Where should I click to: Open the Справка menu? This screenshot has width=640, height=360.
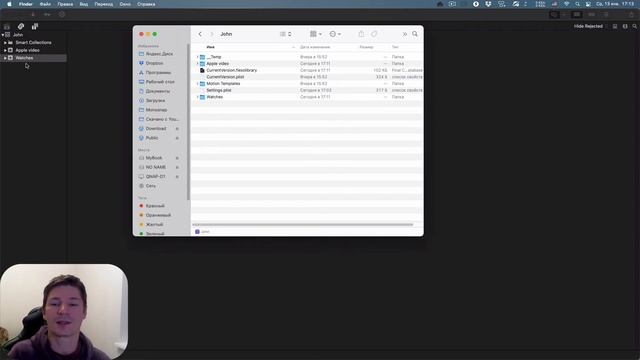(146, 4)
